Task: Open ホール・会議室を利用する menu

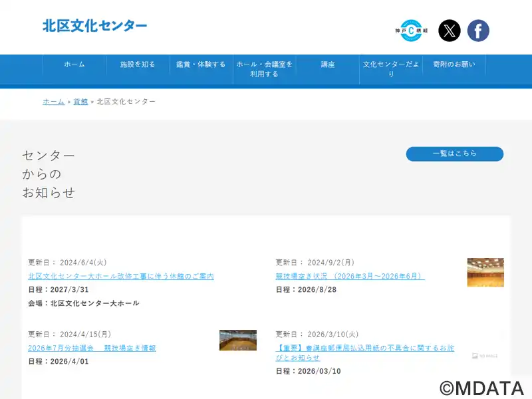Action: (264, 69)
